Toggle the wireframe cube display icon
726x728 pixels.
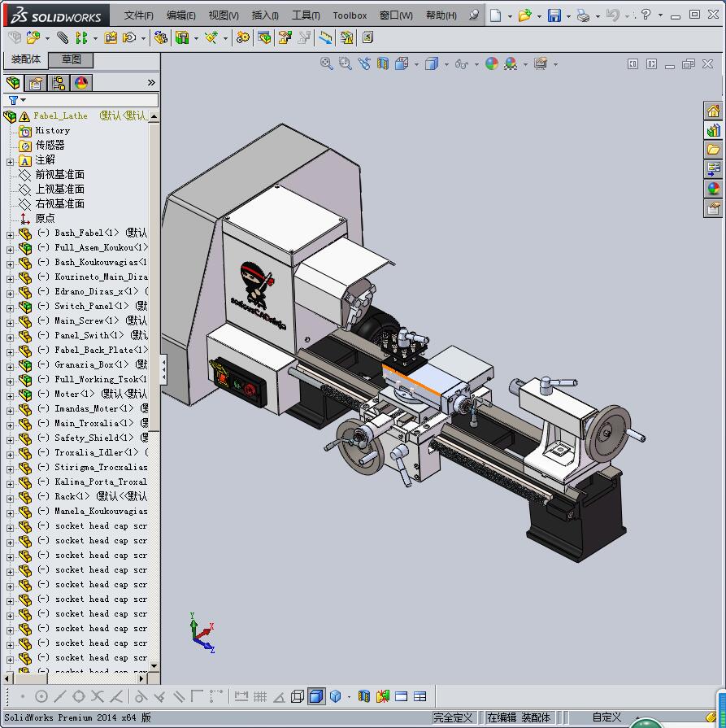tap(298, 696)
